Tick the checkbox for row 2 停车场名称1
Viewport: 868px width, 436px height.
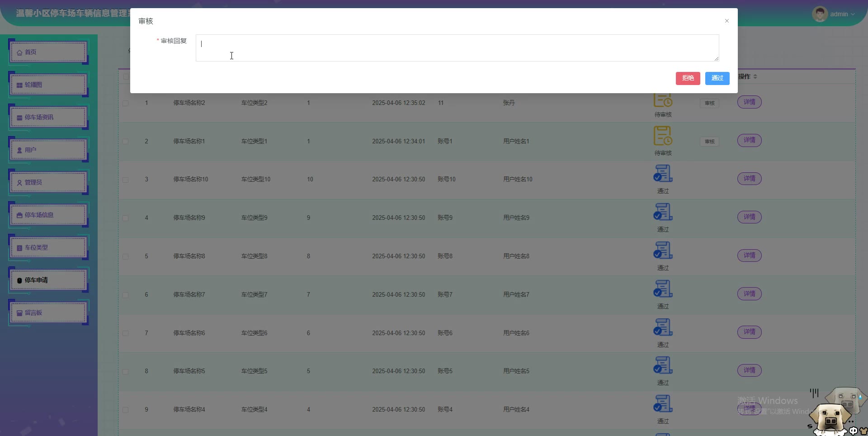(x=126, y=142)
